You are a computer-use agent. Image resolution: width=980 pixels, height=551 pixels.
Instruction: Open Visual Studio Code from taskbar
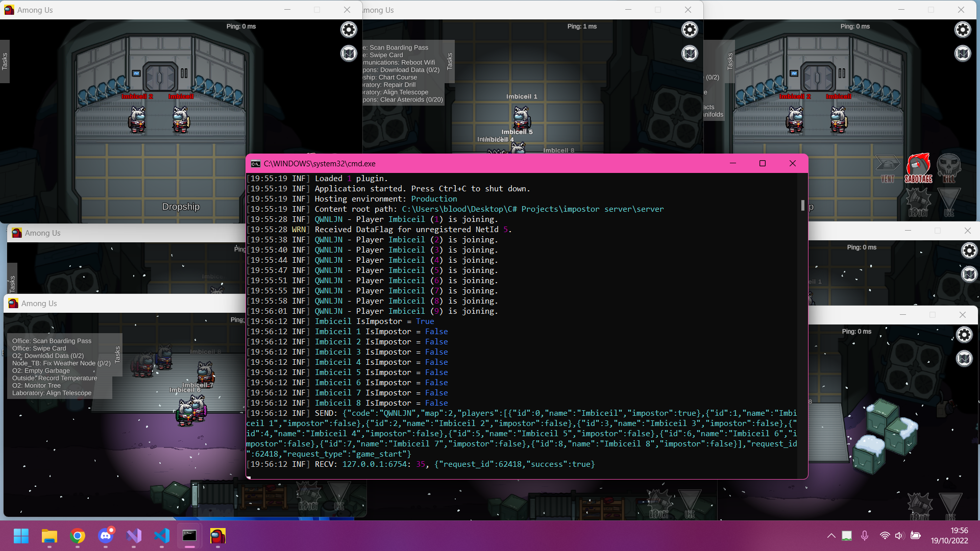pyautogui.click(x=162, y=536)
